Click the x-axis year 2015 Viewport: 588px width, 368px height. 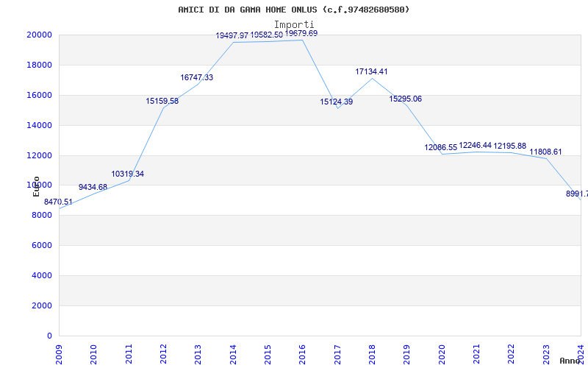point(268,354)
